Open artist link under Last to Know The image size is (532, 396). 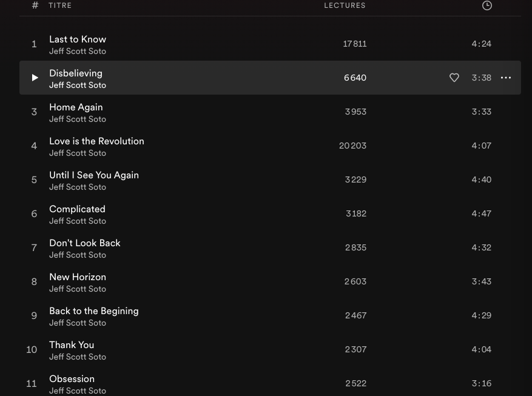tap(78, 52)
